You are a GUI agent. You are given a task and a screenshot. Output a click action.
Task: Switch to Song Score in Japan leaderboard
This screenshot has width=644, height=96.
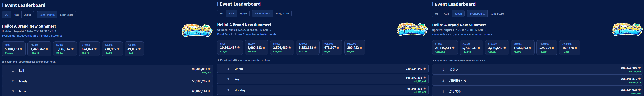coord(497,14)
